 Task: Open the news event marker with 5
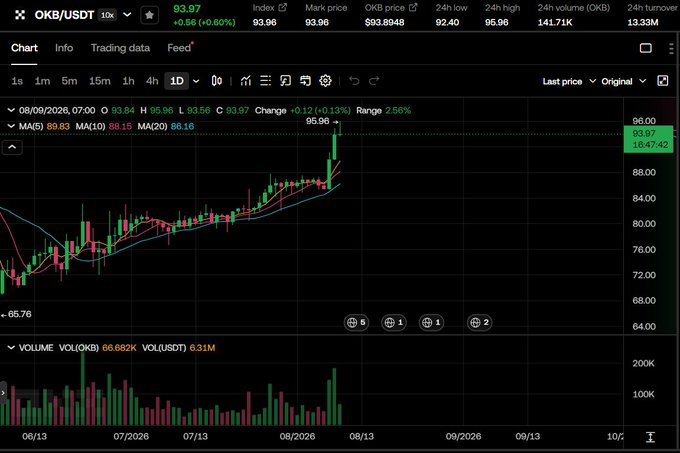[356, 323]
